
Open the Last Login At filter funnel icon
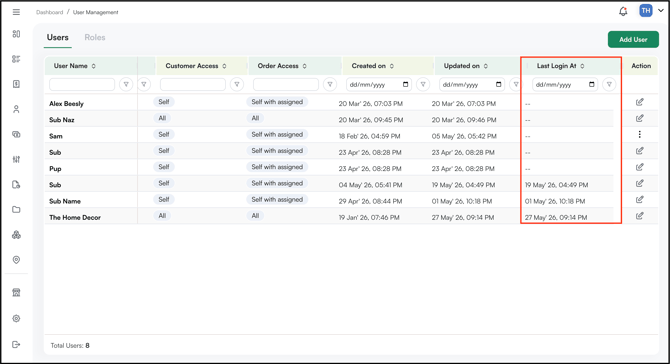pos(609,84)
